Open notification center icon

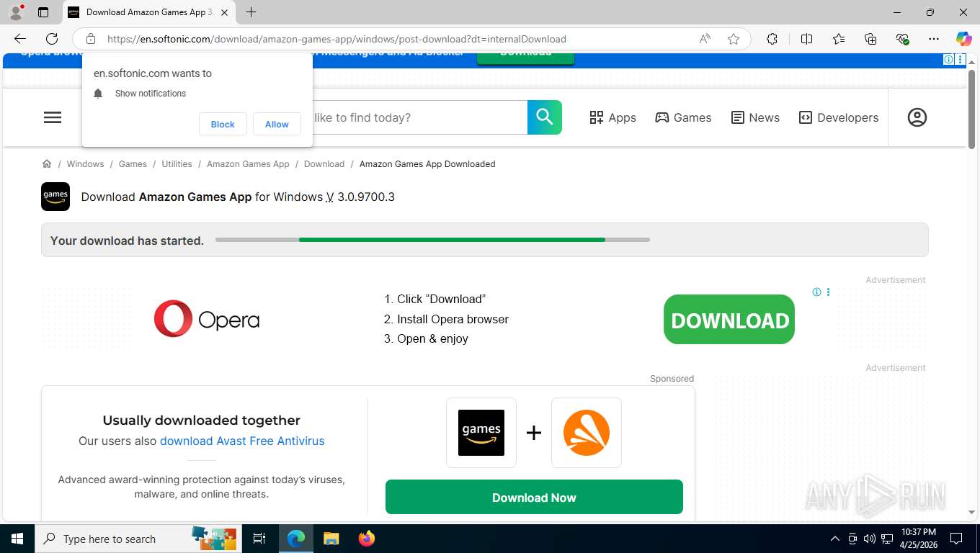tap(956, 539)
